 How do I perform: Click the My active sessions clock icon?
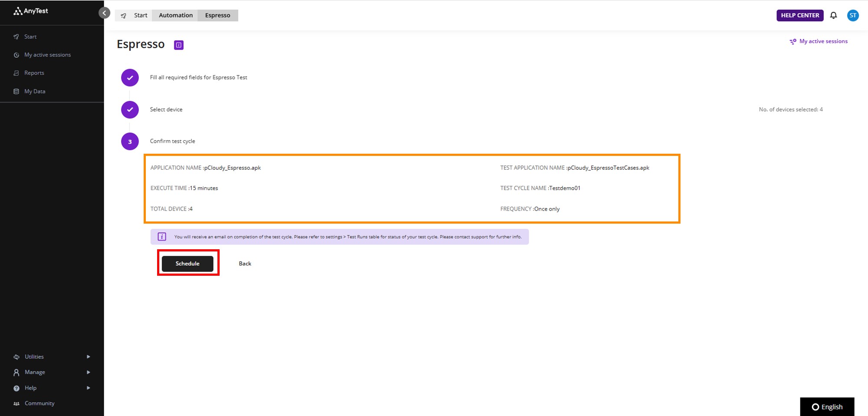tap(16, 55)
